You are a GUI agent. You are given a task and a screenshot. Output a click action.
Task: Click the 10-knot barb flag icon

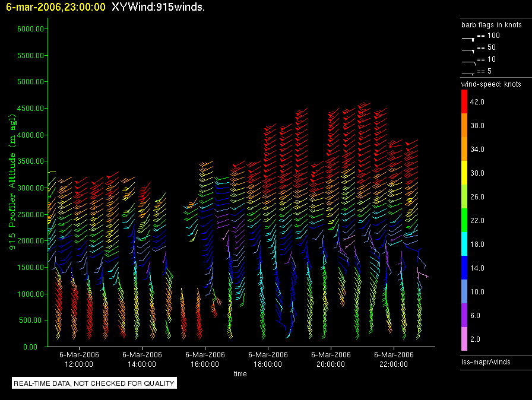tap(468, 61)
